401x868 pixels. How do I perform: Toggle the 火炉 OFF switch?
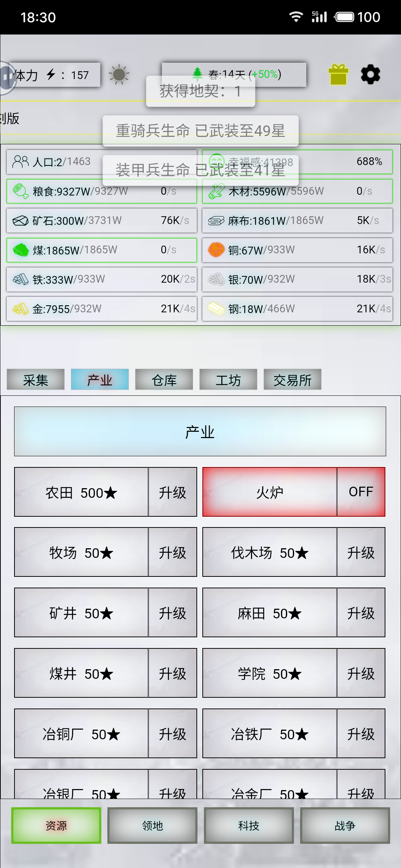[x=361, y=492]
